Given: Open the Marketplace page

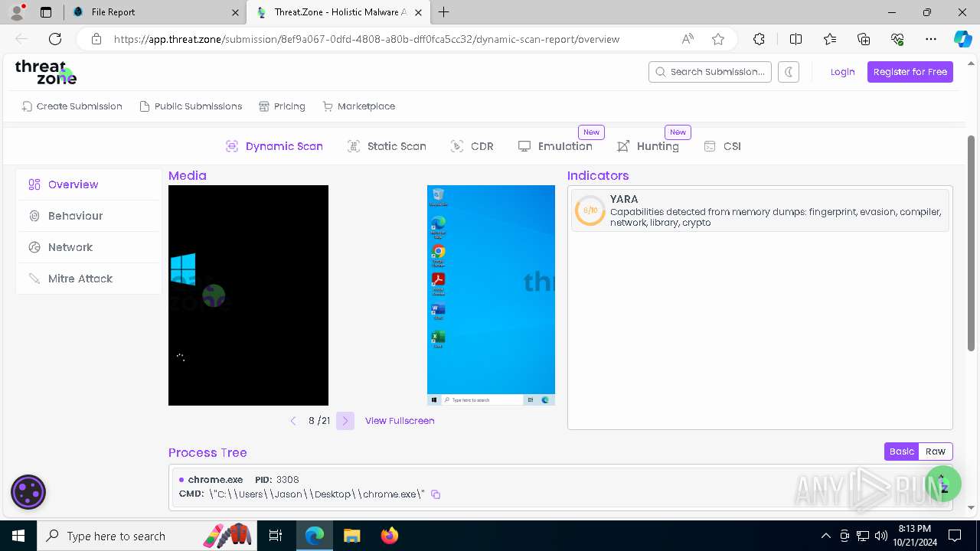Looking at the screenshot, I should pyautogui.click(x=359, y=106).
